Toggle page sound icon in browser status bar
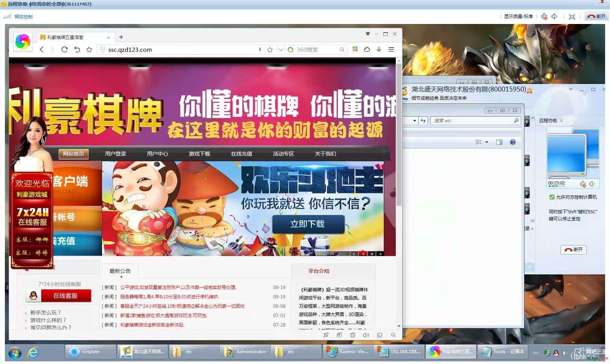The image size is (610, 364). (366, 335)
